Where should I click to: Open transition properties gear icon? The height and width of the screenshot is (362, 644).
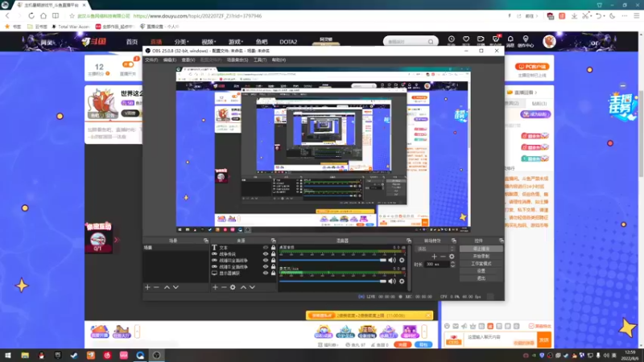pyautogui.click(x=452, y=257)
